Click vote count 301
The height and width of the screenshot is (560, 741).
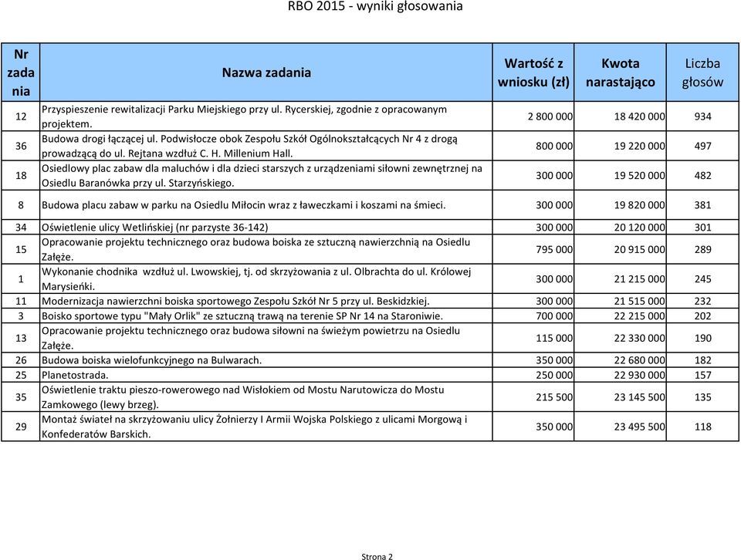pyautogui.click(x=702, y=227)
